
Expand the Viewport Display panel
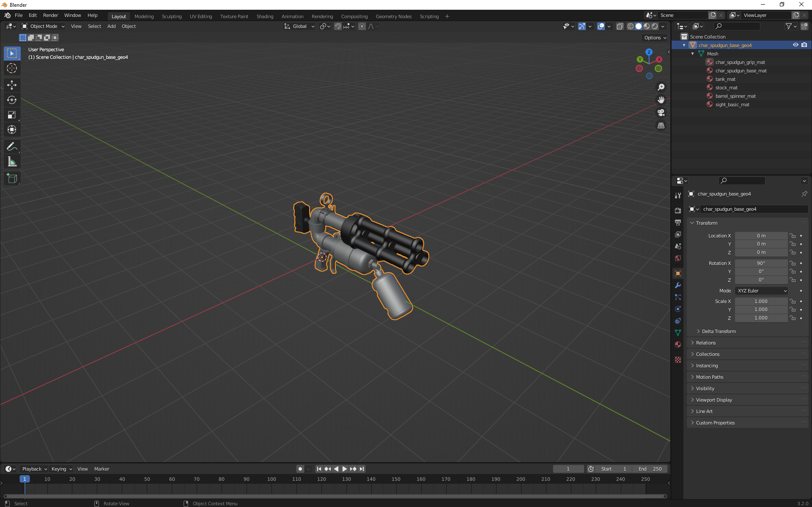[x=748, y=400]
